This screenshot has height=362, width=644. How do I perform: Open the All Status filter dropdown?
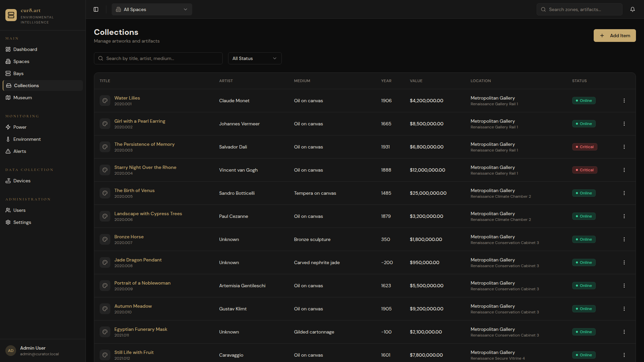click(x=255, y=58)
